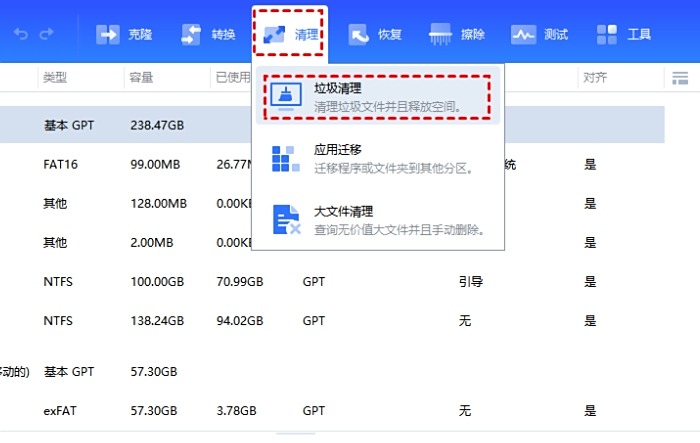Open the 测试 (Test) toolbar icon
The height and width of the screenshot is (443, 700).
point(539,35)
